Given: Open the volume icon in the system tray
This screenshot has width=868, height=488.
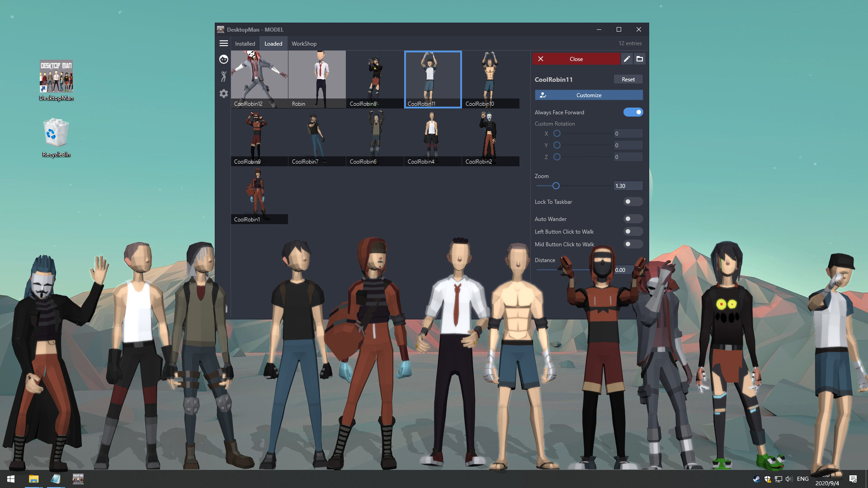Looking at the screenshot, I should point(789,479).
